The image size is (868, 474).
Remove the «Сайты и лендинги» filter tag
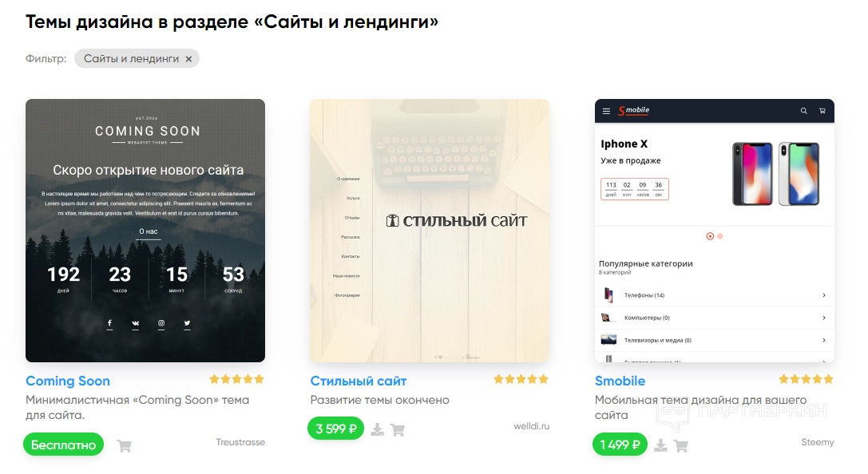(x=188, y=59)
